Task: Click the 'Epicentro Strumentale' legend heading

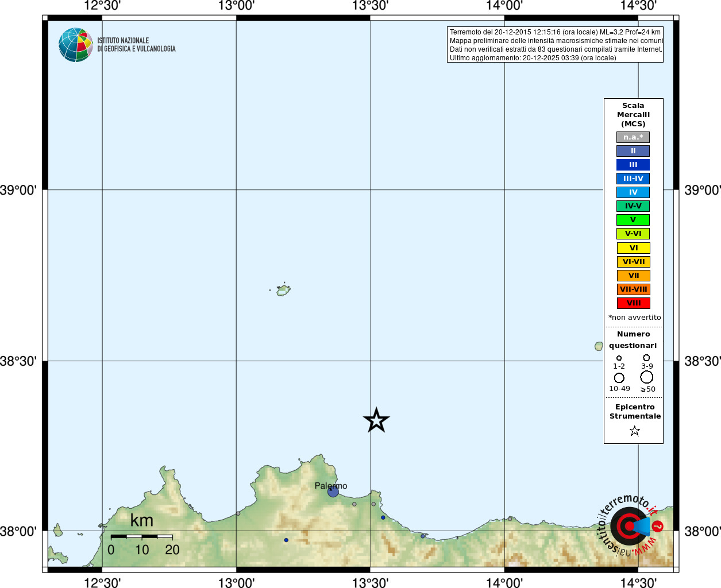Action: pyautogui.click(x=635, y=412)
